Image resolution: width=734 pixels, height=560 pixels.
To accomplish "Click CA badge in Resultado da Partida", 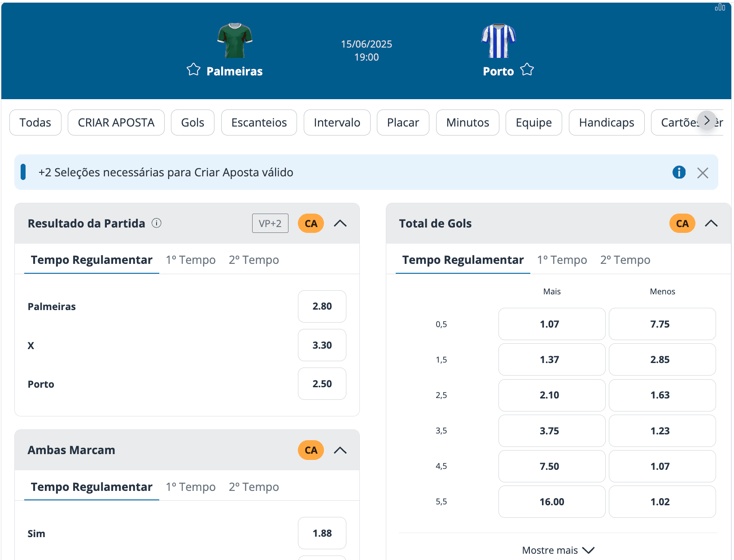I will coord(311,223).
